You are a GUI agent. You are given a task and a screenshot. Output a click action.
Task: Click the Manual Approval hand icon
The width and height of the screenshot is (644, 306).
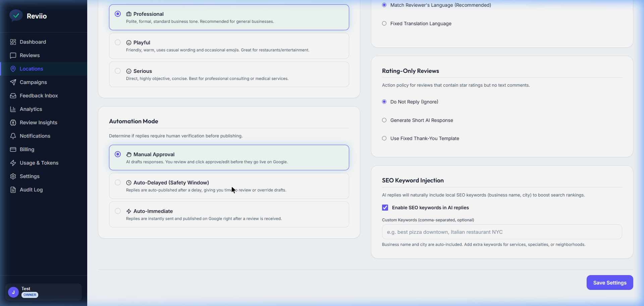click(129, 155)
